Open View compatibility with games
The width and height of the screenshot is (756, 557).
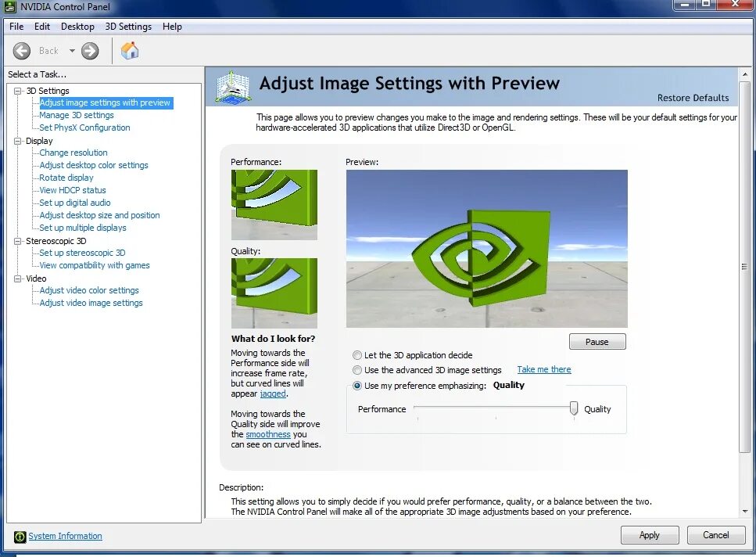95,266
